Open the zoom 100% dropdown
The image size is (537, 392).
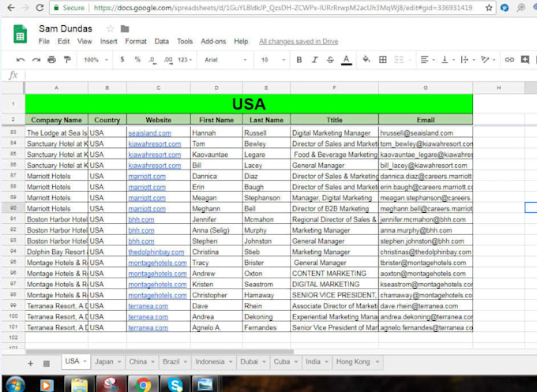coord(96,60)
